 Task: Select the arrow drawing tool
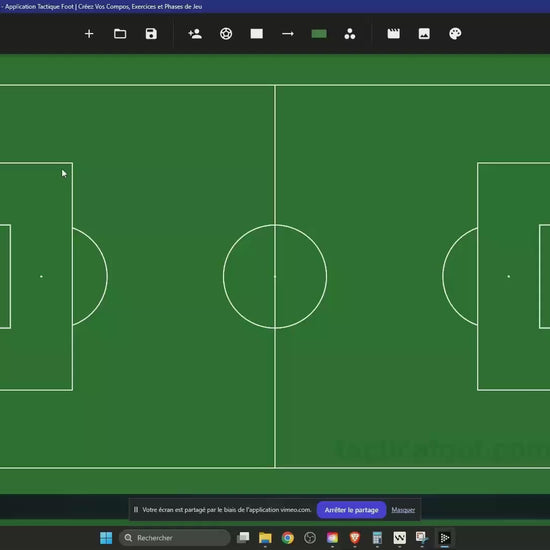click(x=288, y=34)
